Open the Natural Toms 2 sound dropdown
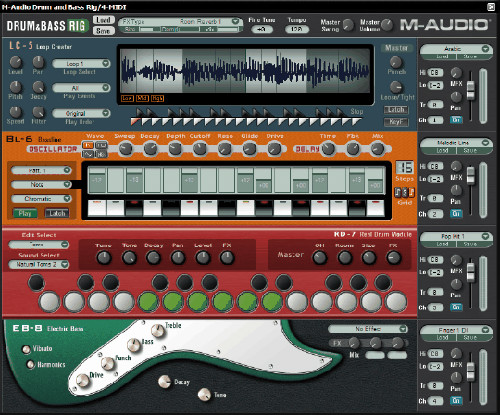 click(x=39, y=264)
